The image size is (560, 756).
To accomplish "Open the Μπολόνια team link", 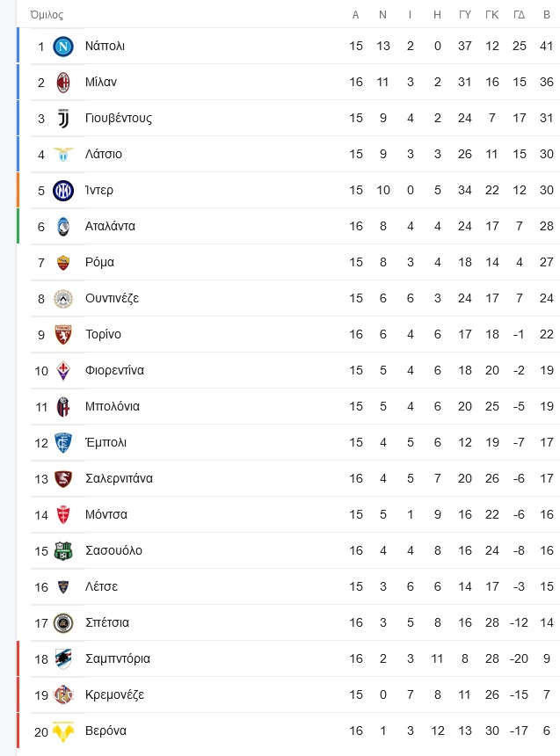I will coord(113,406).
